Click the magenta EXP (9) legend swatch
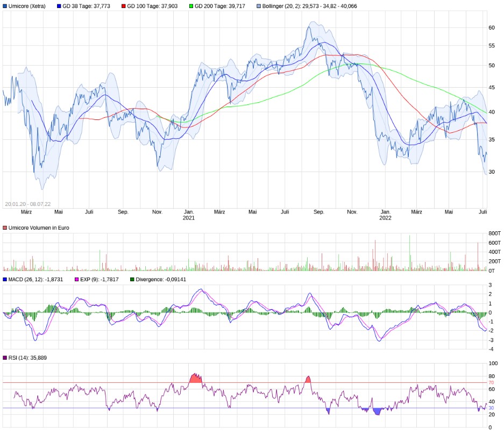 [x=77, y=280]
